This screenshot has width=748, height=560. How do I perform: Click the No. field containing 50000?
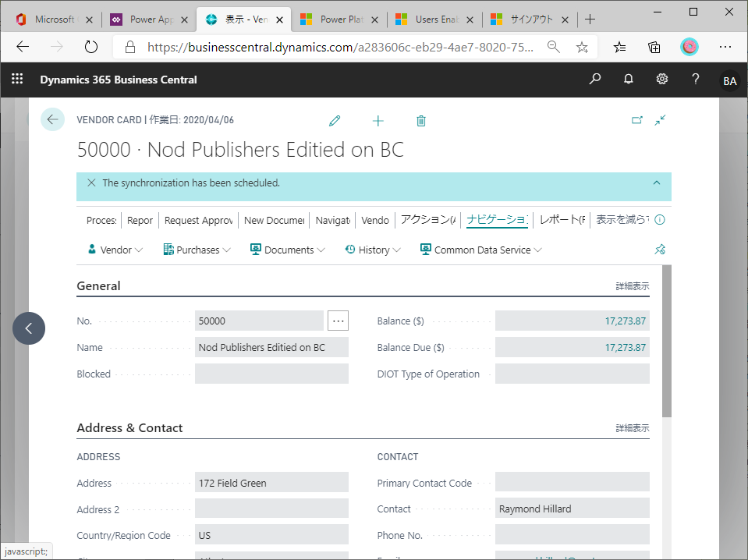[259, 321]
